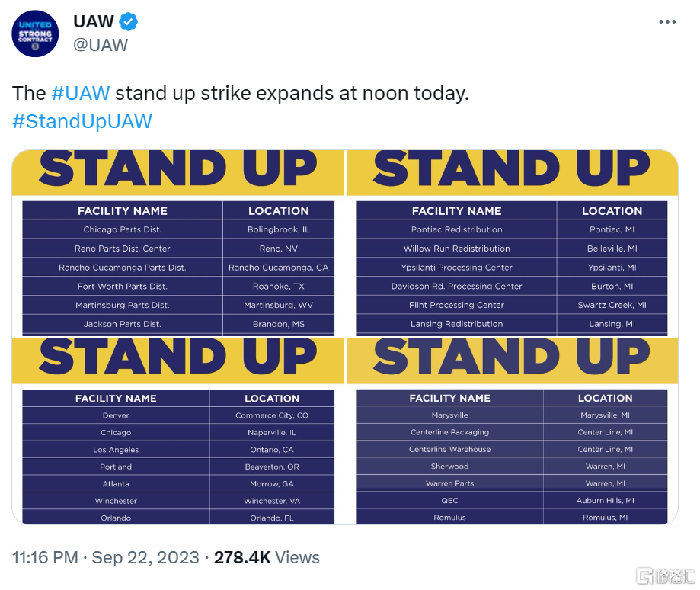Click the blue verified badge

[x=129, y=22]
